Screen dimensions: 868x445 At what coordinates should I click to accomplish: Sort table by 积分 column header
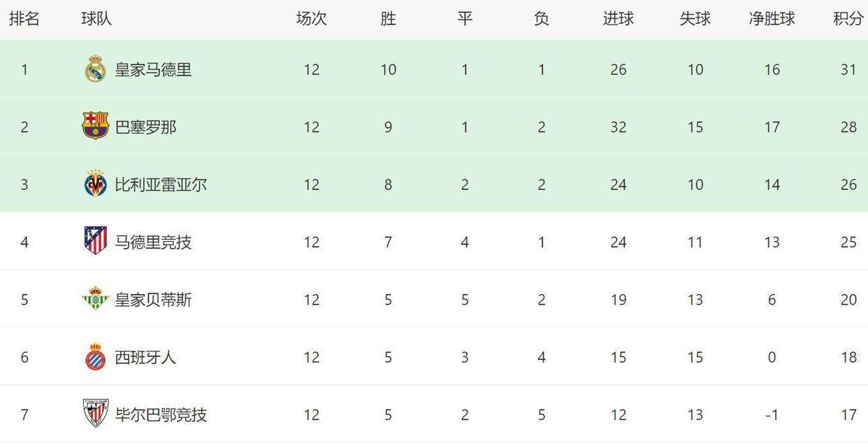(848, 19)
